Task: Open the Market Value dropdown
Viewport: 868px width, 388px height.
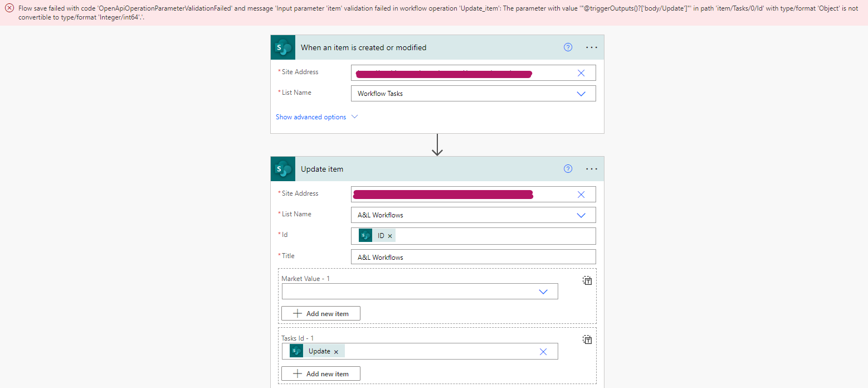Action: [543, 291]
